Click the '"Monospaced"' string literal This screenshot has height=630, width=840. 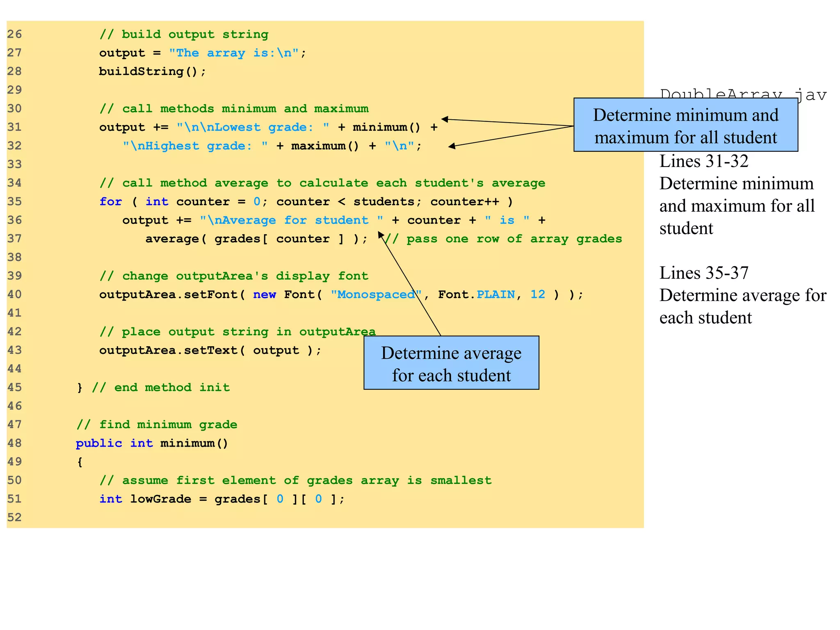point(376,294)
